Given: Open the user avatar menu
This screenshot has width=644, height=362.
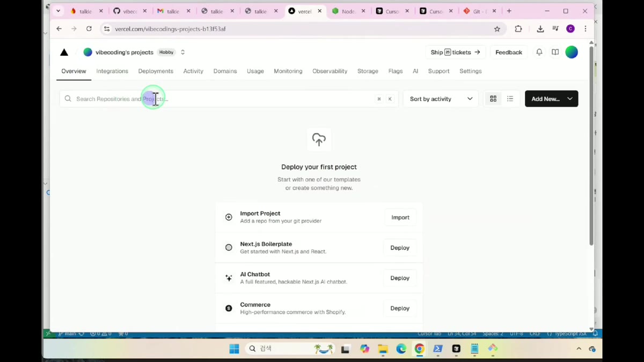Looking at the screenshot, I should [x=572, y=52].
